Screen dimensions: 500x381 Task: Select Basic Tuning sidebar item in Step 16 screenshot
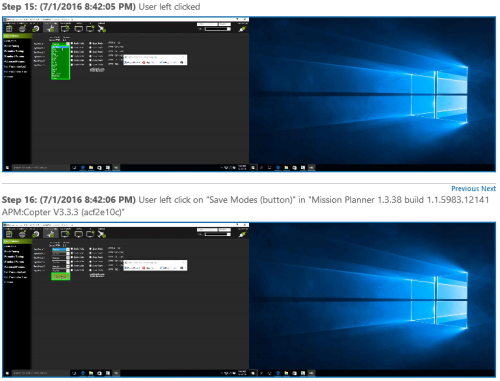click(x=12, y=251)
